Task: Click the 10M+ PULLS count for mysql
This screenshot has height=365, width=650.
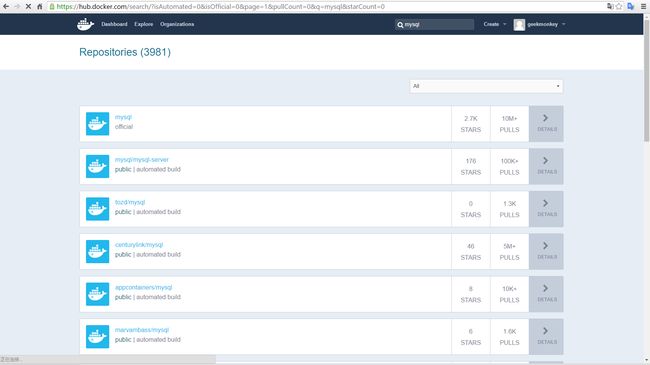Action: tap(509, 124)
